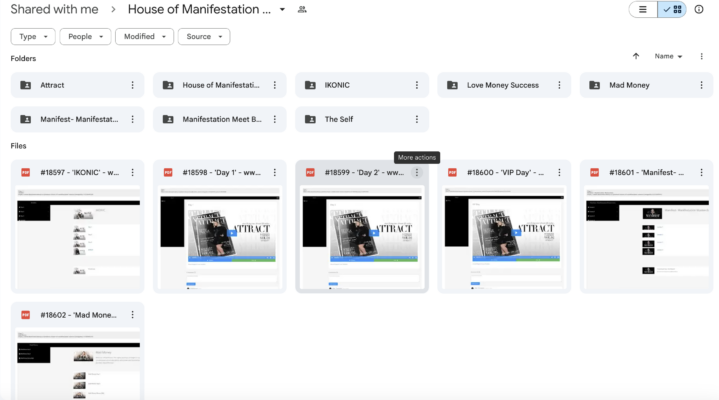Open the House of Manifestation folder dropdown arrow
Viewport: 719px width, 400px height.
tap(283, 9)
